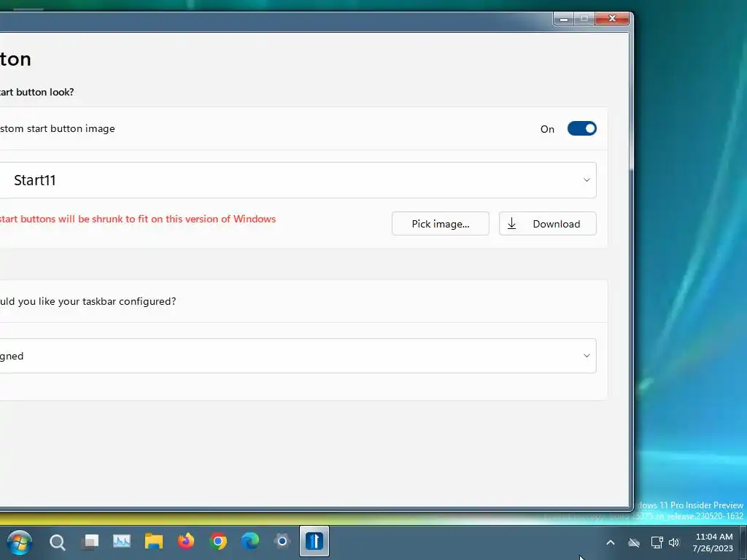Select the active Start11 taskbar icon

point(314,542)
